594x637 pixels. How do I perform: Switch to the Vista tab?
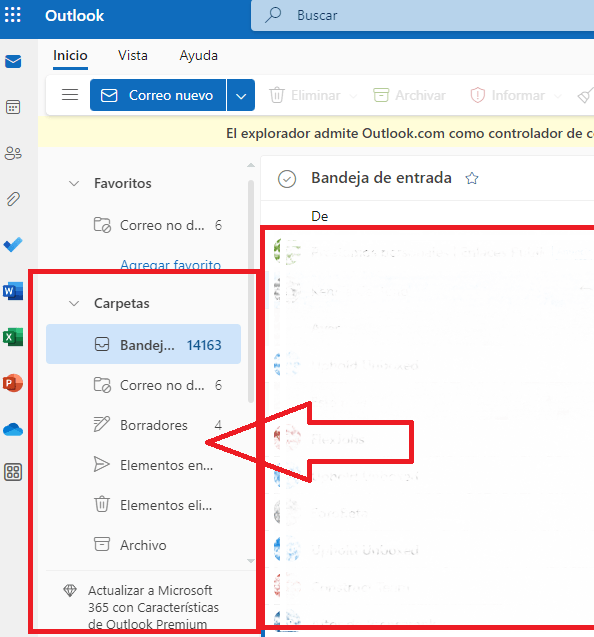pos(133,56)
